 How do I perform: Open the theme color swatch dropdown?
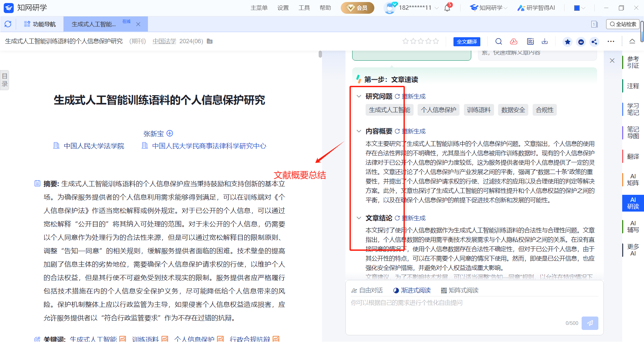click(x=580, y=8)
